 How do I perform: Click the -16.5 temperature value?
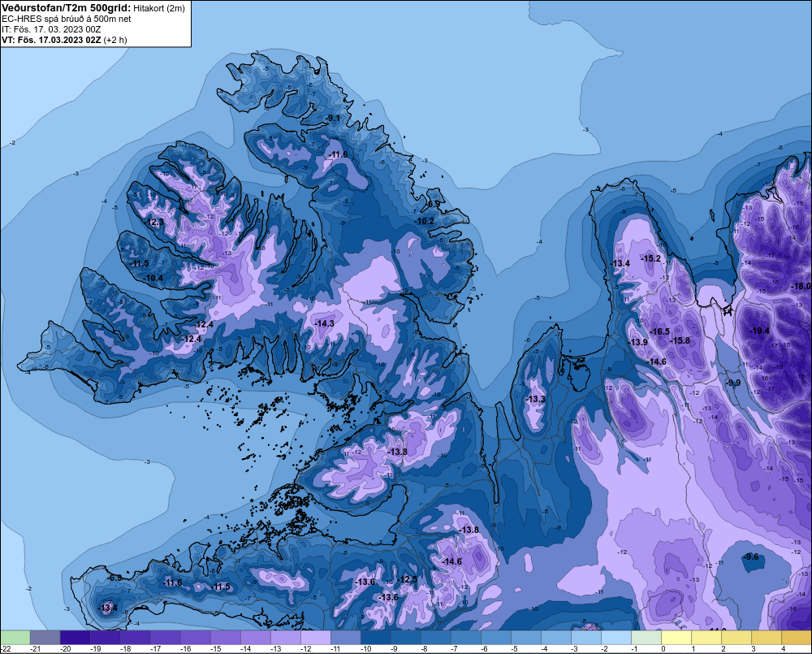(659, 331)
